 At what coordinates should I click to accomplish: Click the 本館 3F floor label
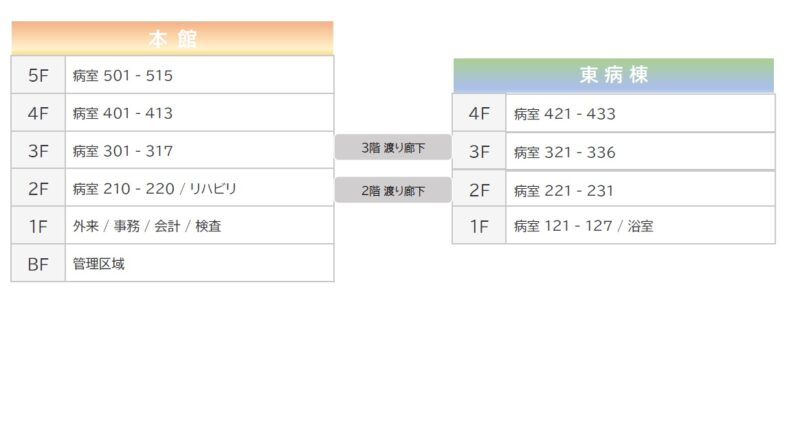pos(38,151)
